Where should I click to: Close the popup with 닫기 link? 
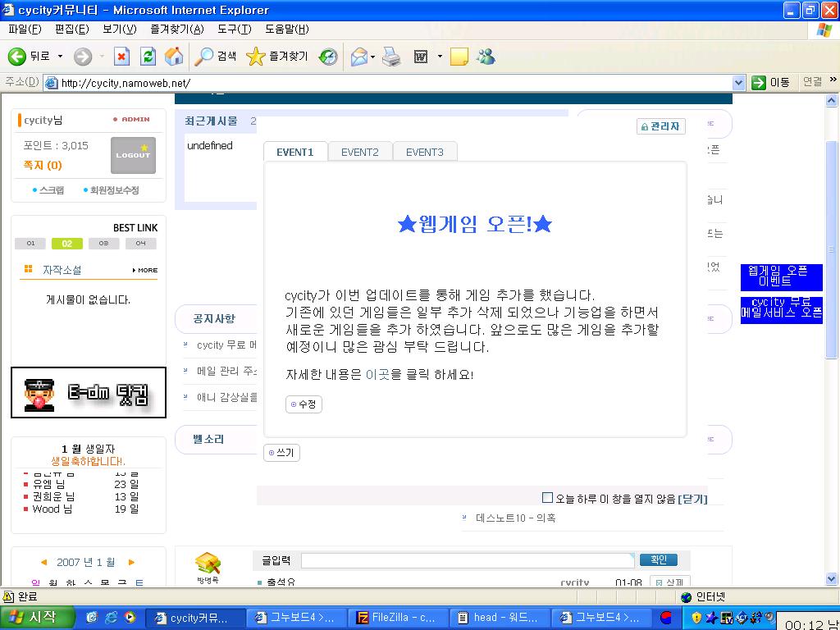click(692, 499)
